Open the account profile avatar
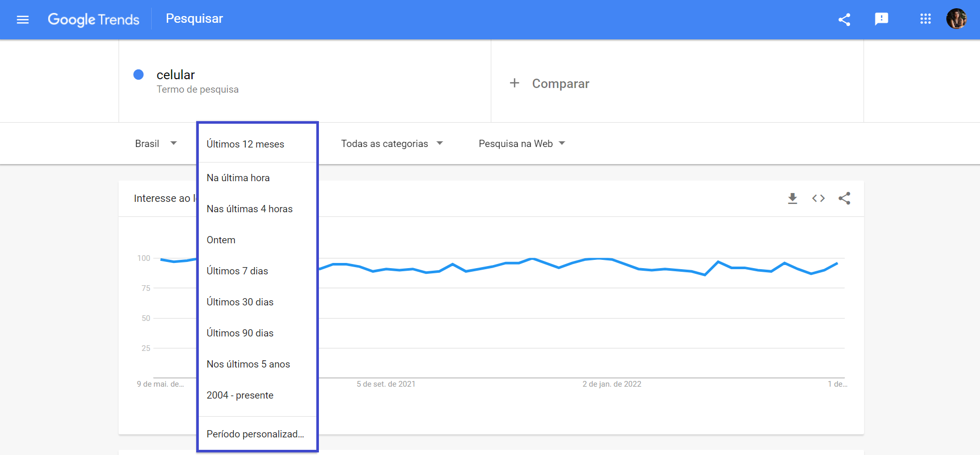Screen dimensions: 980x455 pyautogui.click(x=957, y=19)
